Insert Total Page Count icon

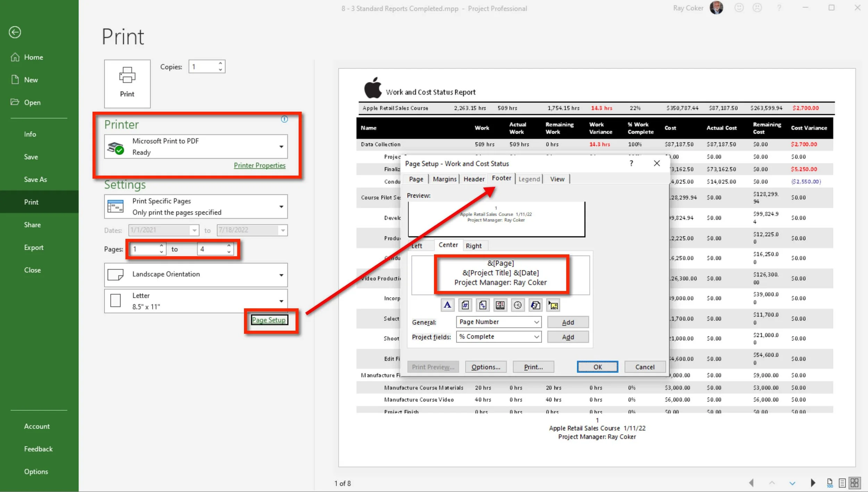tap(483, 305)
